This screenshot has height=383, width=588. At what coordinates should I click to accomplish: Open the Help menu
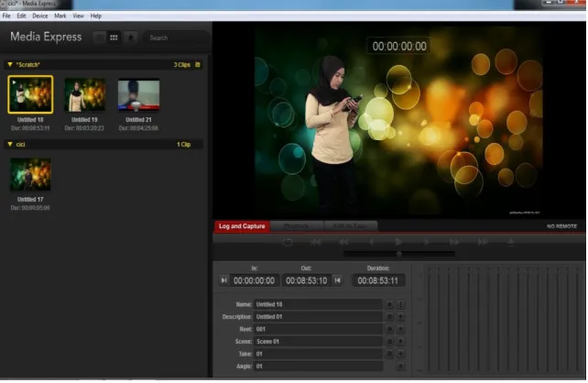(96, 16)
